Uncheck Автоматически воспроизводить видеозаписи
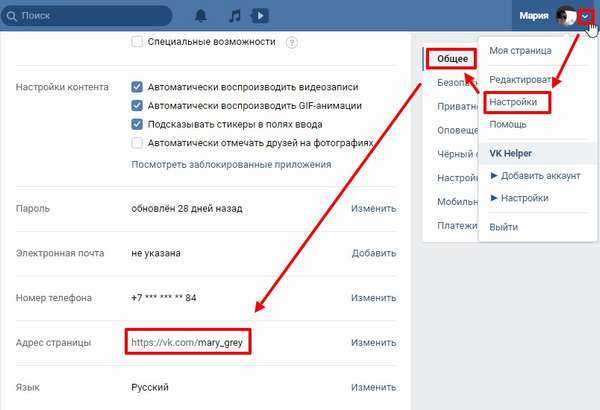Screen dimensions: 600x410 (x=137, y=87)
